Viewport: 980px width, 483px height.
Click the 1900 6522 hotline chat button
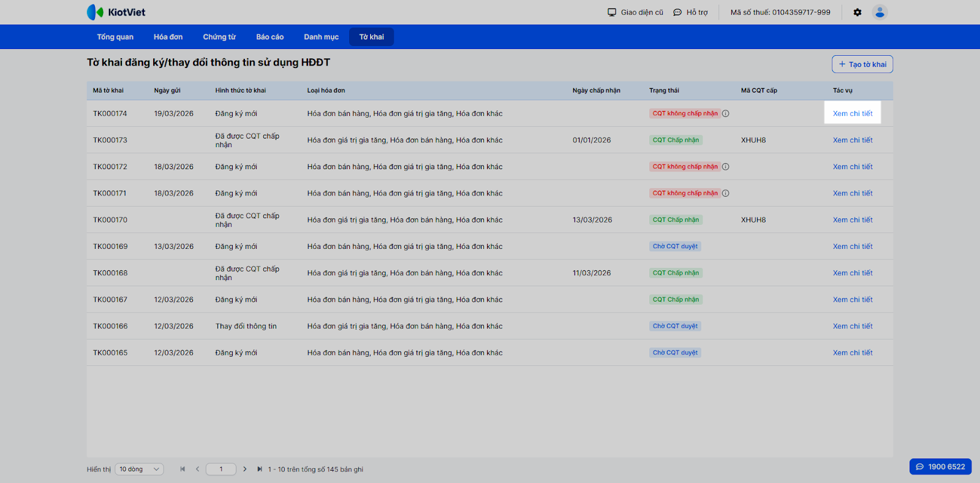click(940, 466)
